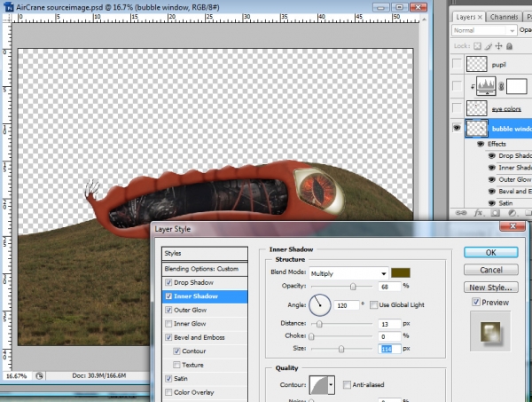Screen dimensions: 532x402
Task: Toggle lock transparent pixels icon
Action: coord(477,46)
